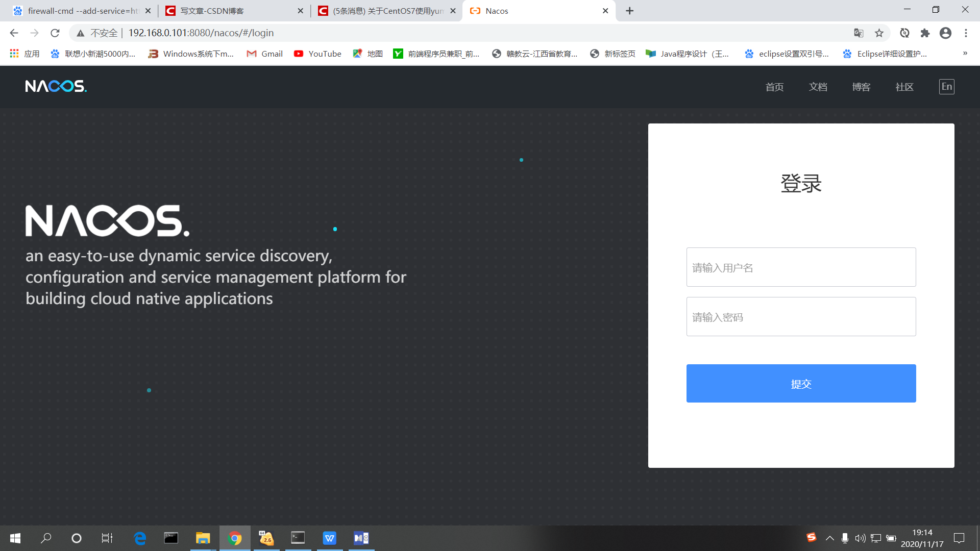Open the black console window icon on taskbar
The width and height of the screenshot is (980, 551).
[x=171, y=538]
